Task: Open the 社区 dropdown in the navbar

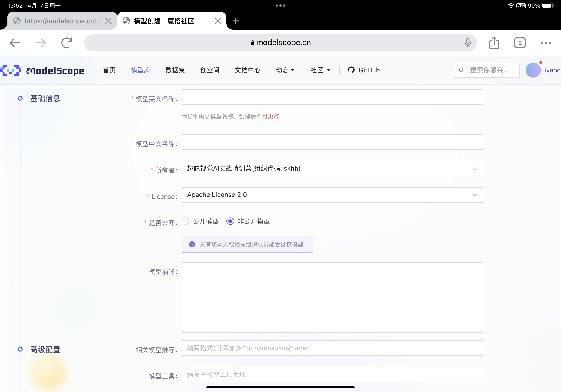Action: [320, 70]
